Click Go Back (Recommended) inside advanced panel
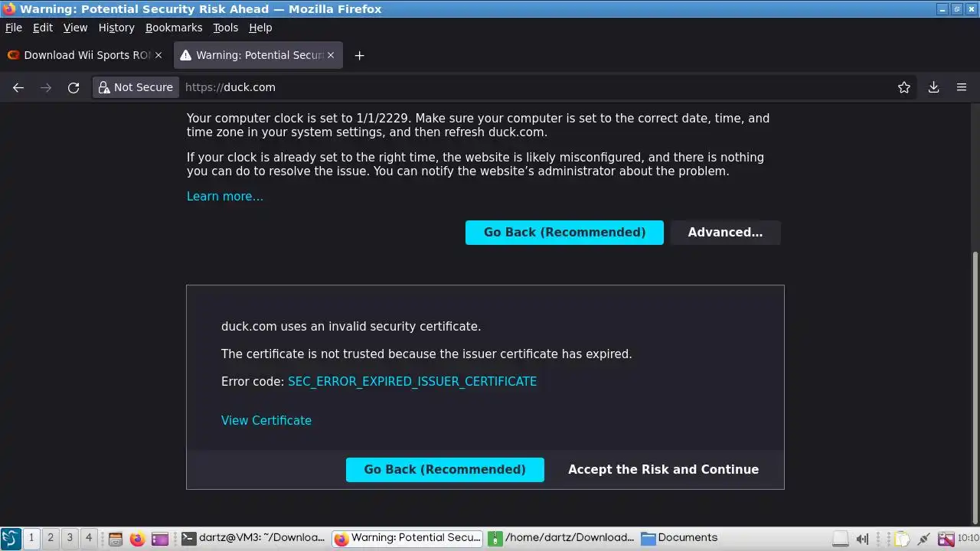 (445, 470)
